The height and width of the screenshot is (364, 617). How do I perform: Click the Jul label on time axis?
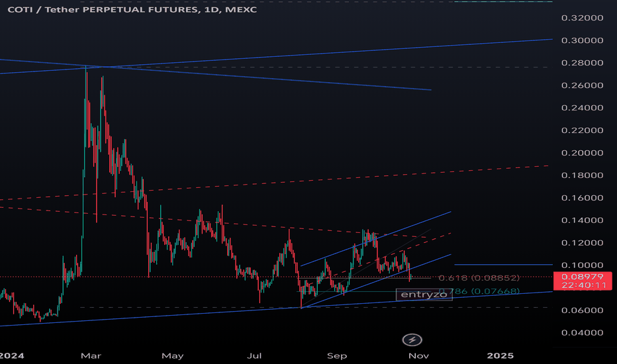(254, 356)
